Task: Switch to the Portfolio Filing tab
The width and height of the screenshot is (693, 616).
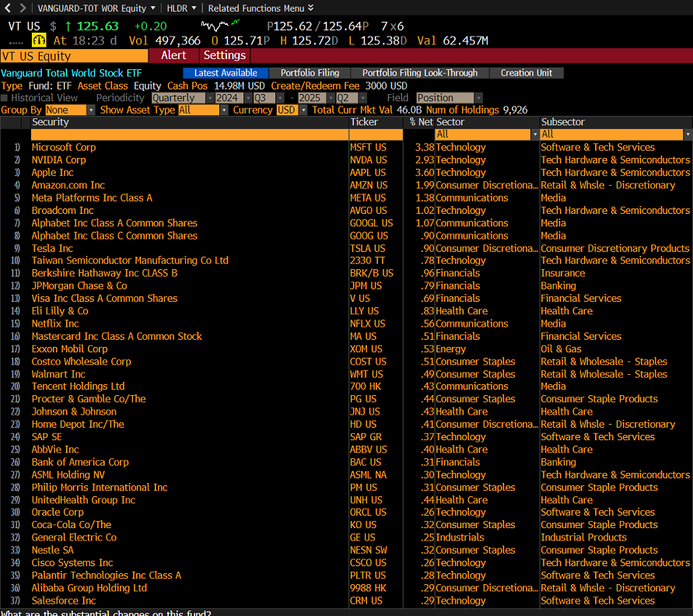Action: click(x=310, y=73)
